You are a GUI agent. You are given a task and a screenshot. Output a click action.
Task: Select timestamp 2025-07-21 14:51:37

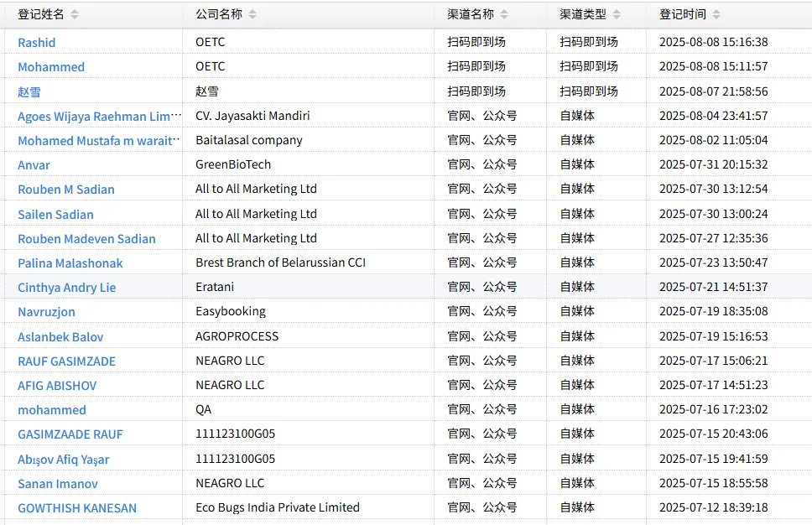tap(713, 286)
